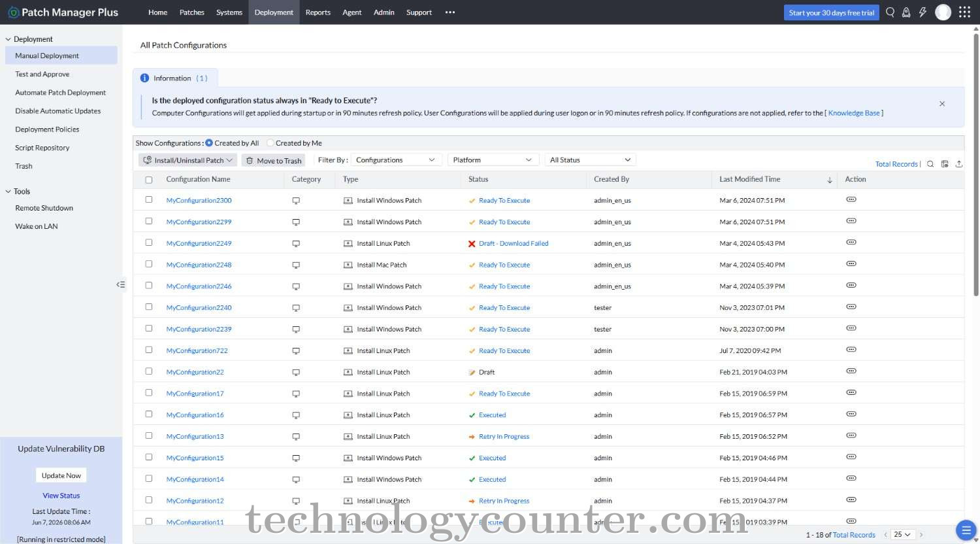Open the Patches menu
Image resolution: width=980 pixels, height=544 pixels.
(192, 12)
